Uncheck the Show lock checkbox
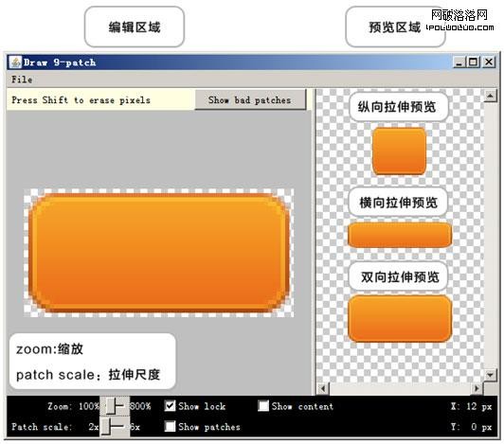The image size is (504, 444). [x=170, y=406]
